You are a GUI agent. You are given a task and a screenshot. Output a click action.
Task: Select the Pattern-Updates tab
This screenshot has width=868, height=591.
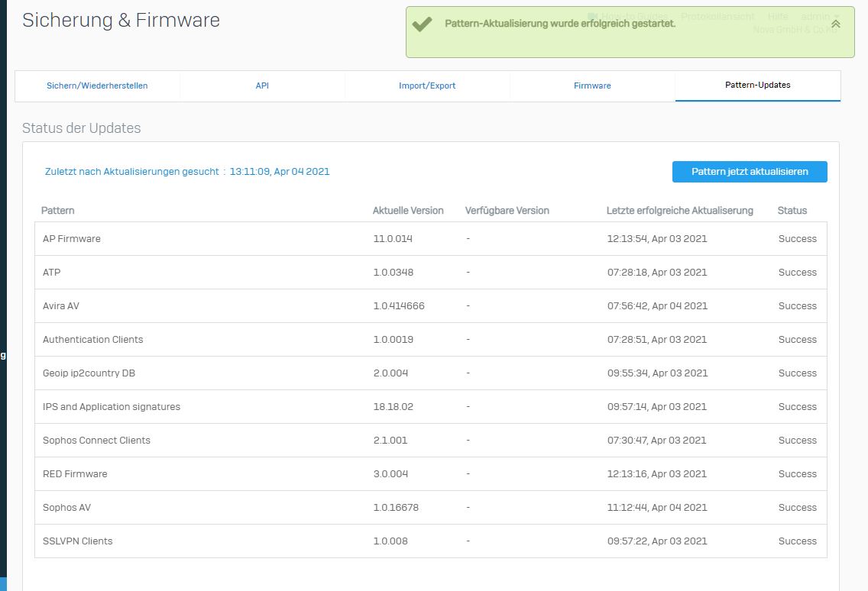pyautogui.click(x=758, y=86)
